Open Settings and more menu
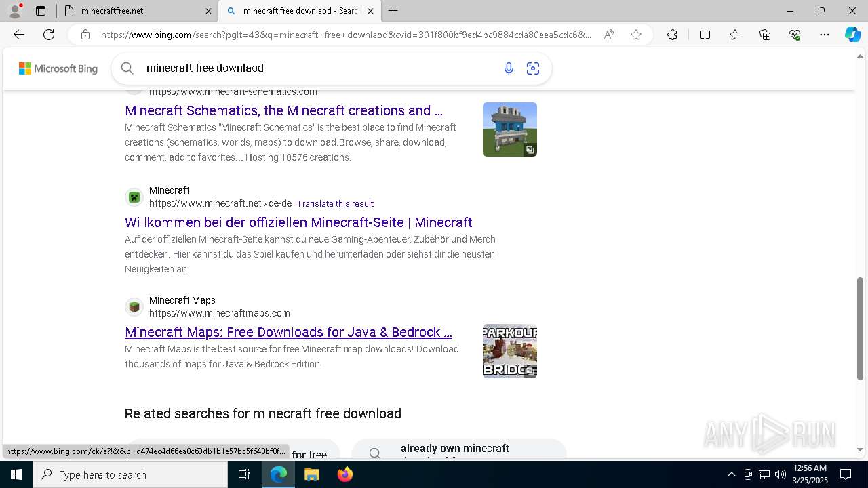 coord(825,35)
